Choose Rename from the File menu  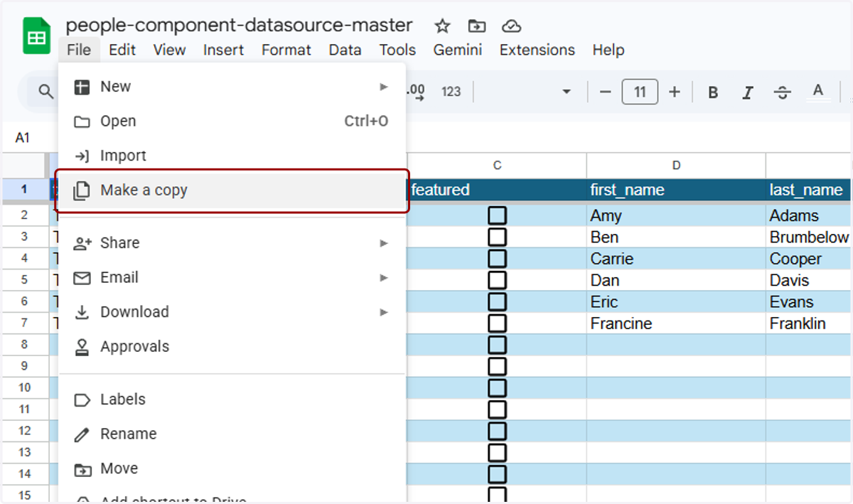[x=232, y=434]
